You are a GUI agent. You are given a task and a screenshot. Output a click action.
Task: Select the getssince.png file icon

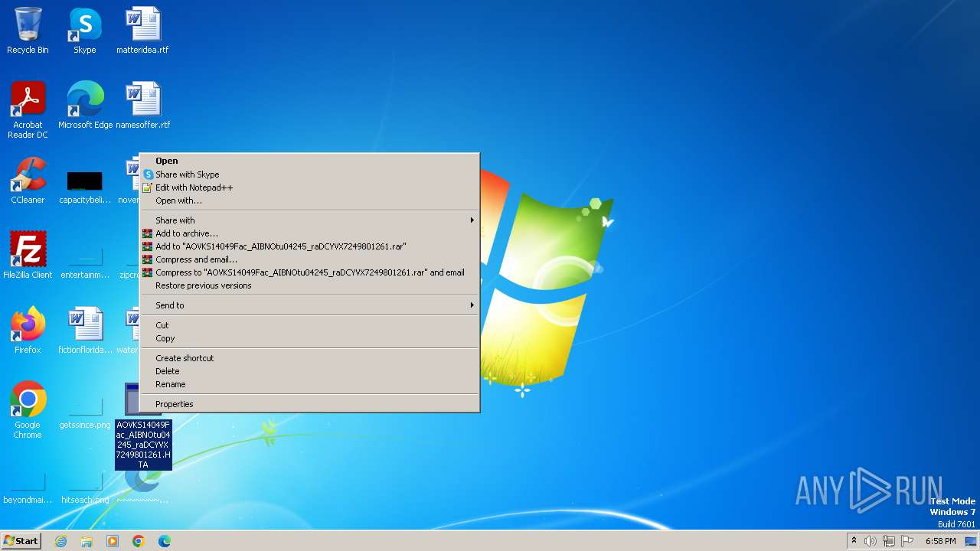click(x=85, y=414)
